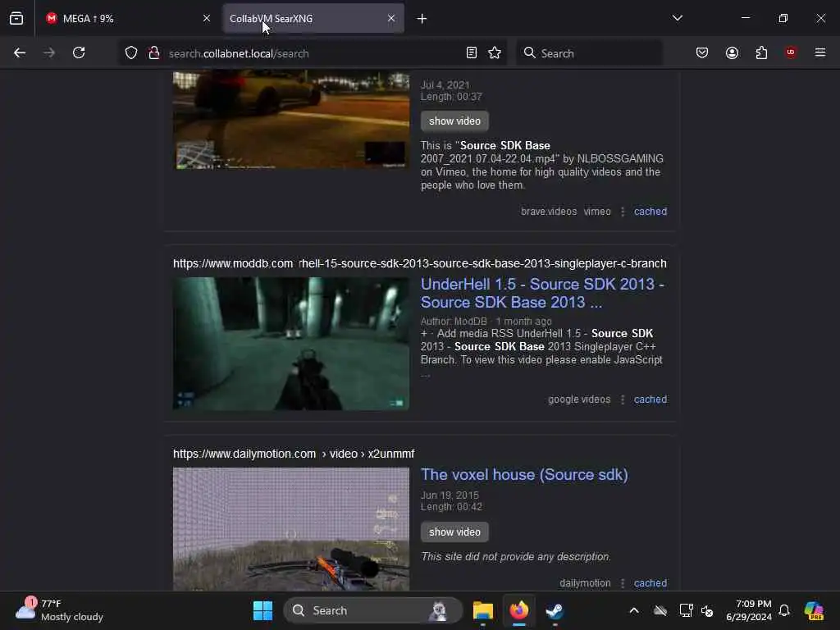The image size is (840, 630).
Task: Show video for Source SDK Base 2007 result
Action: pos(454,121)
